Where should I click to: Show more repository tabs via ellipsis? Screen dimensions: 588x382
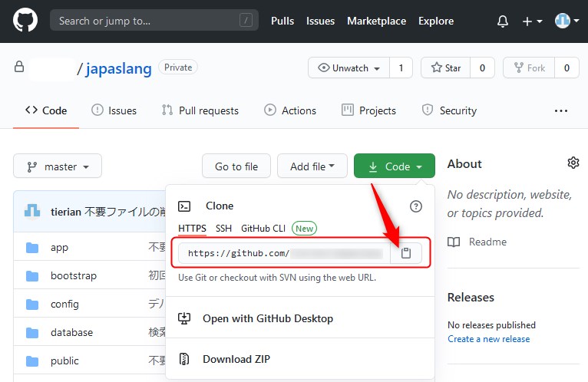[561, 110]
